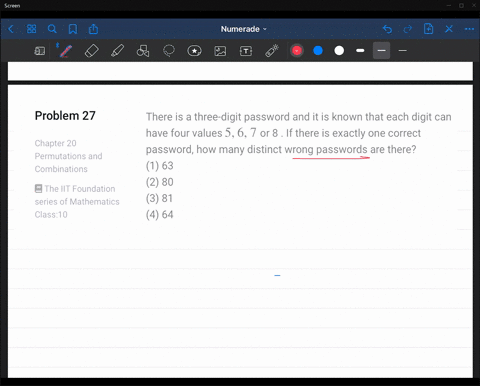The height and width of the screenshot is (386, 480).
Task: Select the Shapes tool
Action: [143, 51]
